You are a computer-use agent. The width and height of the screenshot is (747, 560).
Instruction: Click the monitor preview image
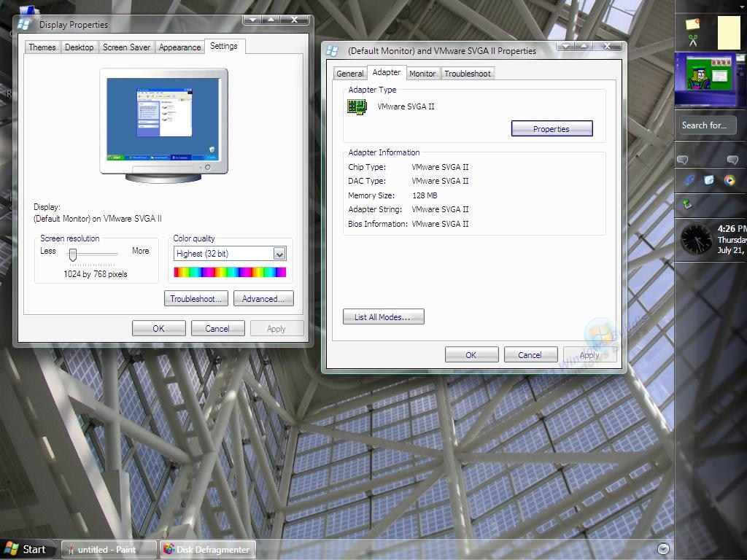click(x=164, y=125)
